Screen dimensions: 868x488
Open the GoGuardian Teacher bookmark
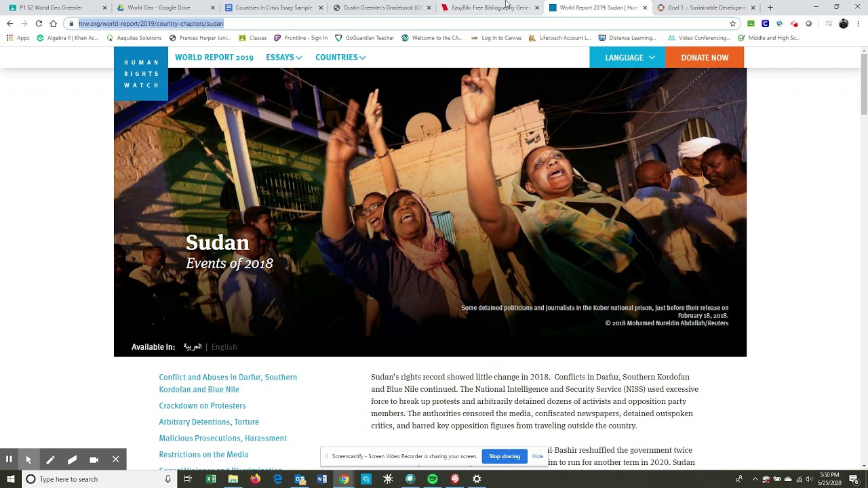pos(364,38)
